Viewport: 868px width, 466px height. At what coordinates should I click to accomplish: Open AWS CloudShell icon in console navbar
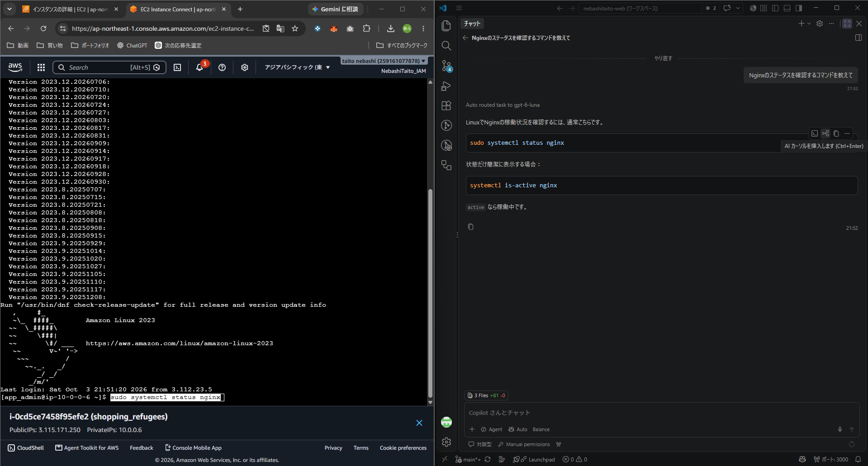tap(177, 67)
